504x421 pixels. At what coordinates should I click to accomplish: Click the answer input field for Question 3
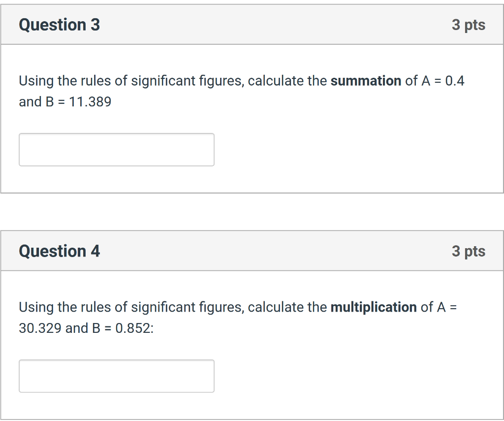point(116,149)
